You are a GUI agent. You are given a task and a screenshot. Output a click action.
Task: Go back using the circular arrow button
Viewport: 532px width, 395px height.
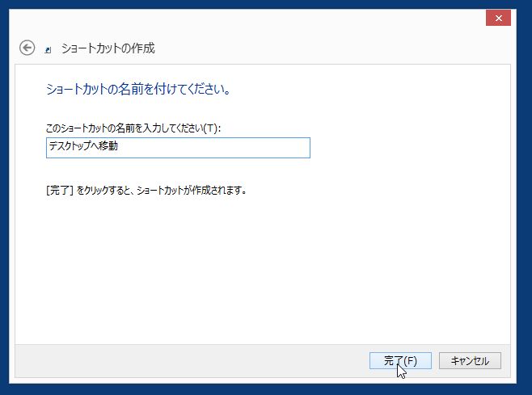27,48
